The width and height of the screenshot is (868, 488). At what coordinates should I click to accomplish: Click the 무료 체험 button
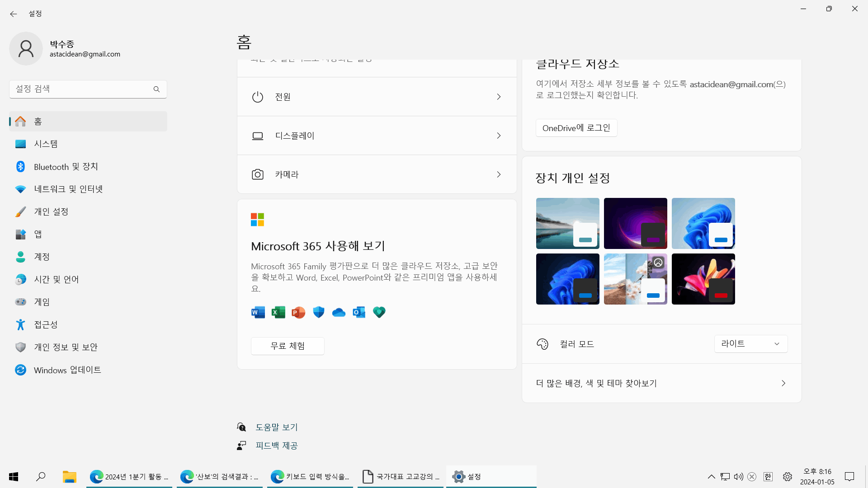point(288,346)
